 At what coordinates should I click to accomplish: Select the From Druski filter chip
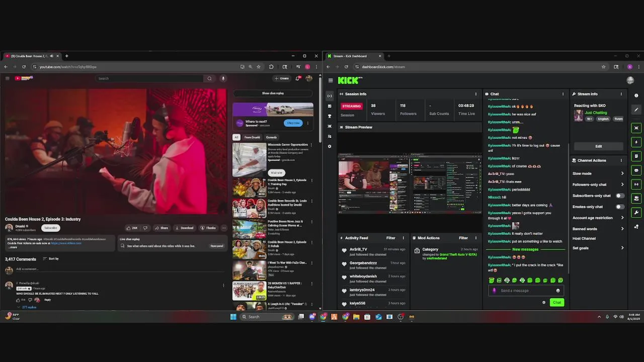click(252, 137)
